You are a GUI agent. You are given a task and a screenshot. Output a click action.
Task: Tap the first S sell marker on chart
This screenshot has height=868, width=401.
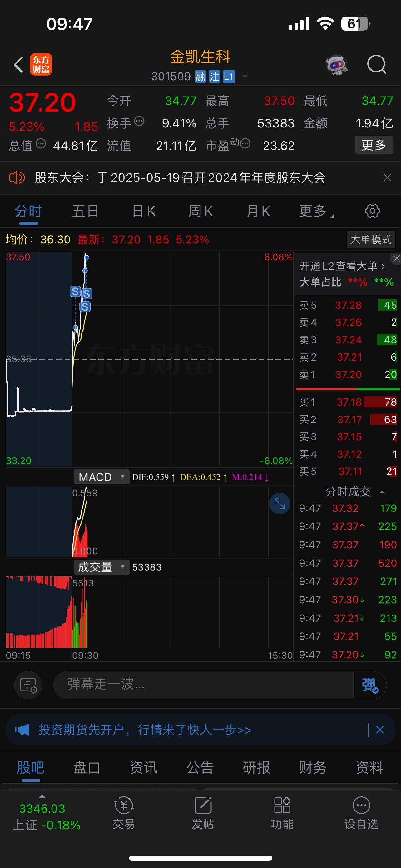coord(75,291)
